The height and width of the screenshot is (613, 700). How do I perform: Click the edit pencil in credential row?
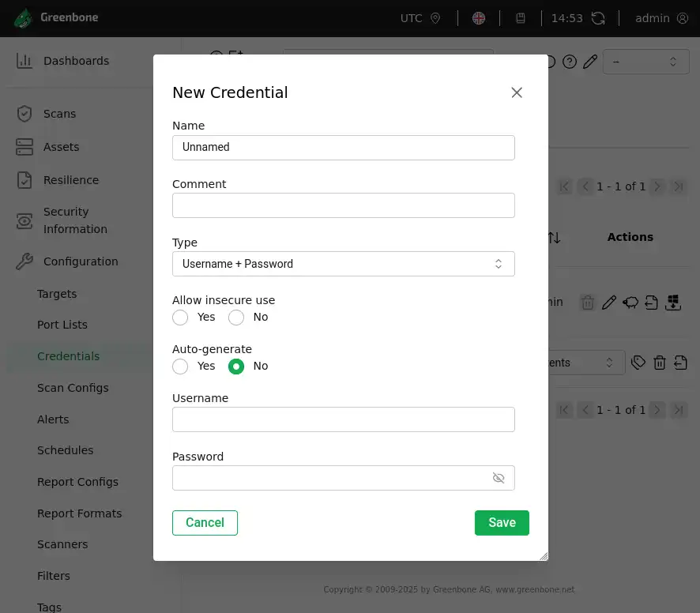[x=608, y=302]
